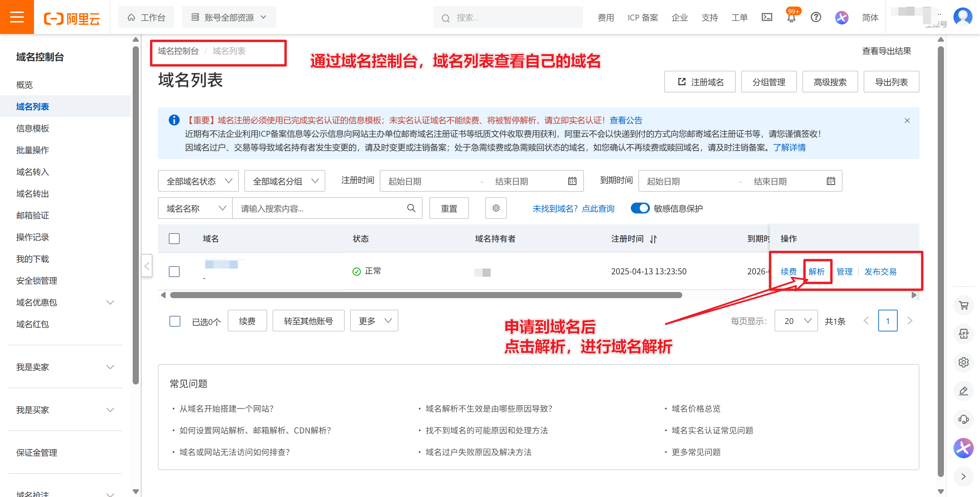Open 域名转入 in sidebar
980x497 pixels.
coord(33,172)
